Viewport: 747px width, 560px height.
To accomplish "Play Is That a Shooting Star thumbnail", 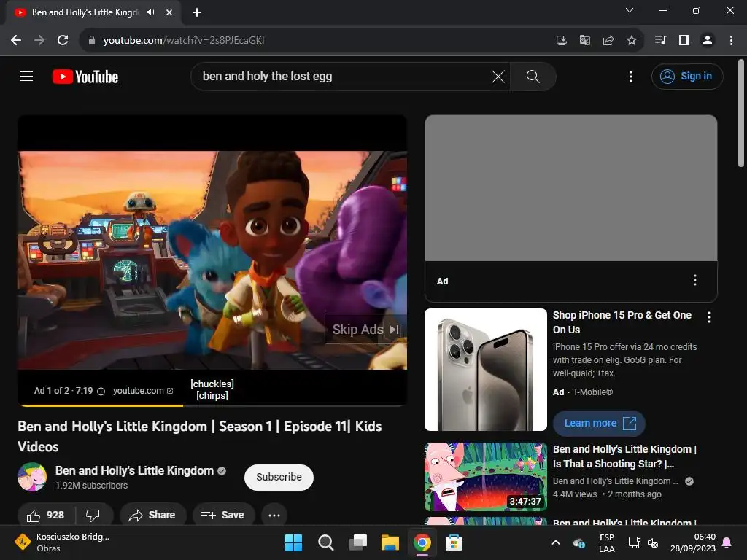I will click(485, 477).
